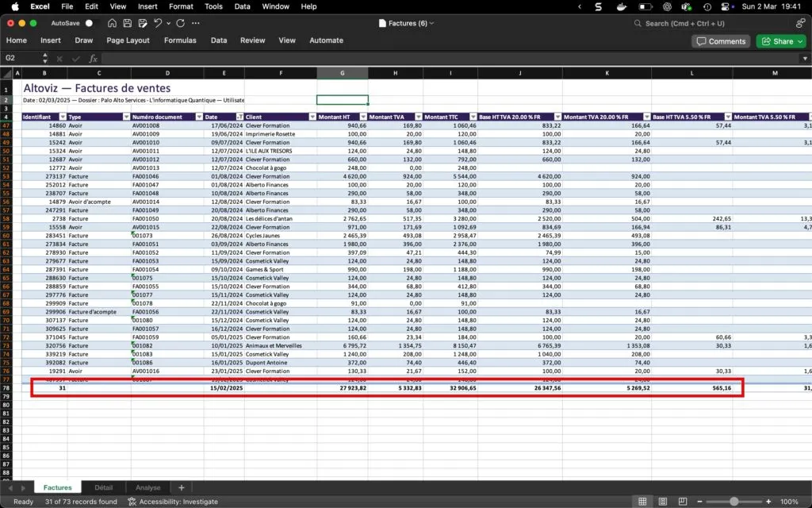Click the zoom out minus button
This screenshot has height=508, width=812.
point(699,502)
